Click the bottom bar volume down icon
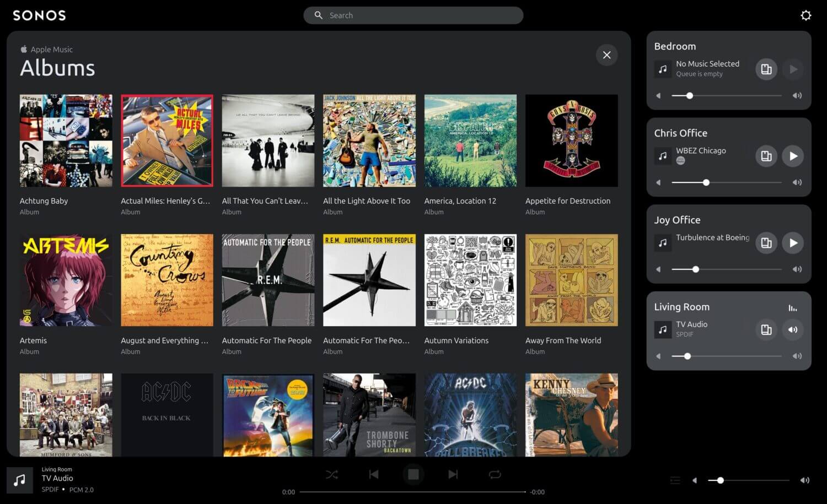Screen dimensions: 827x504 tap(695, 480)
